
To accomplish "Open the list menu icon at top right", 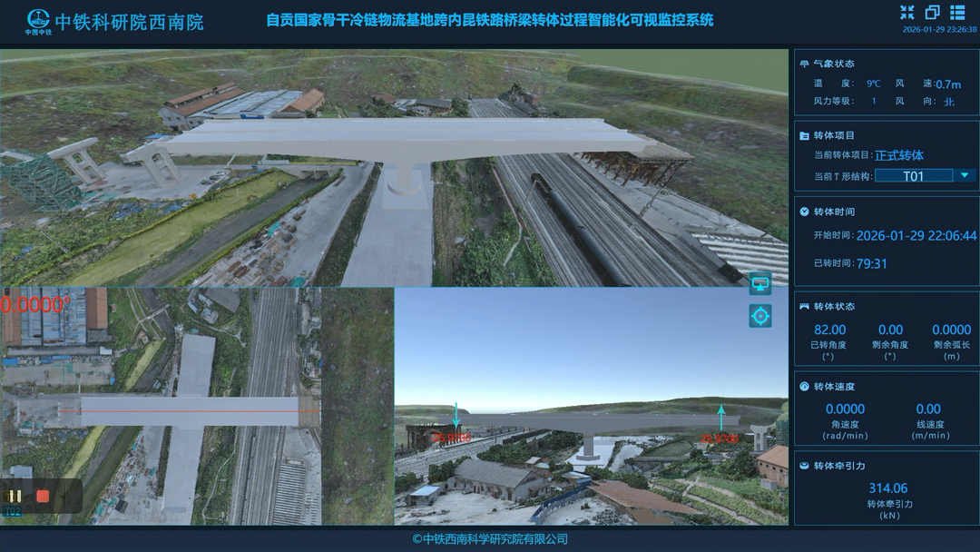I will click(957, 12).
